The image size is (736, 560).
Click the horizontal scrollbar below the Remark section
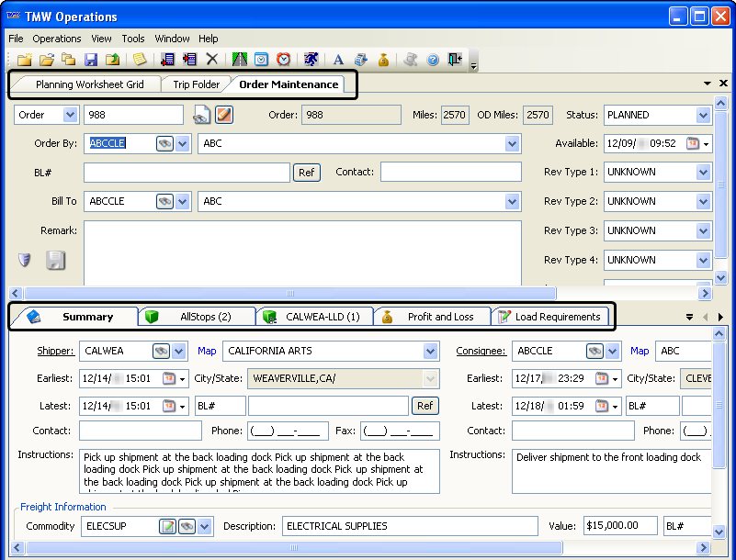[276, 294]
